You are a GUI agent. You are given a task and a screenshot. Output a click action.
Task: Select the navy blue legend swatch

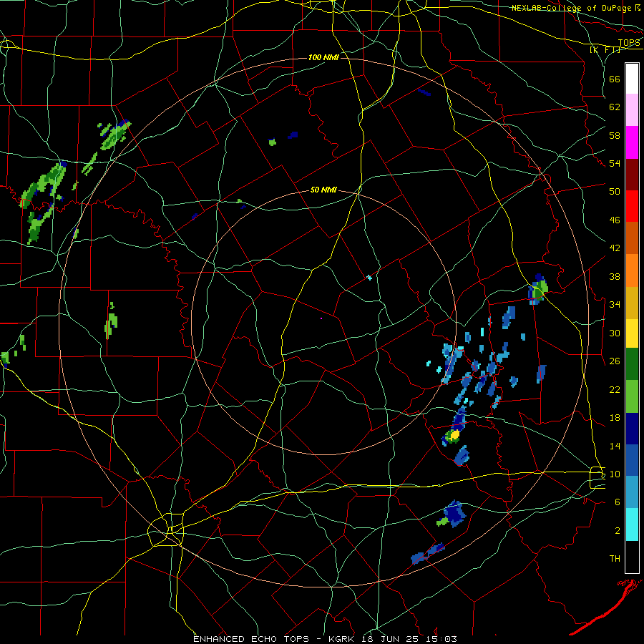point(632,429)
